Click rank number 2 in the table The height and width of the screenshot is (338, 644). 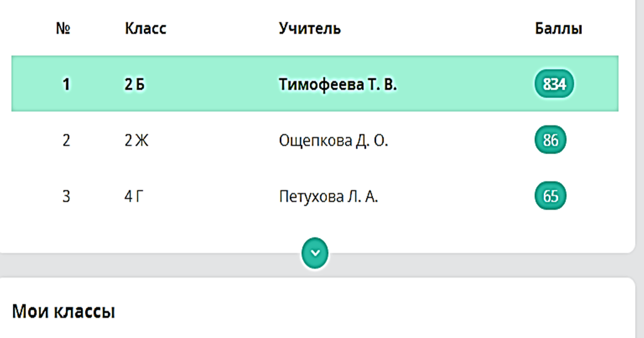click(x=66, y=140)
